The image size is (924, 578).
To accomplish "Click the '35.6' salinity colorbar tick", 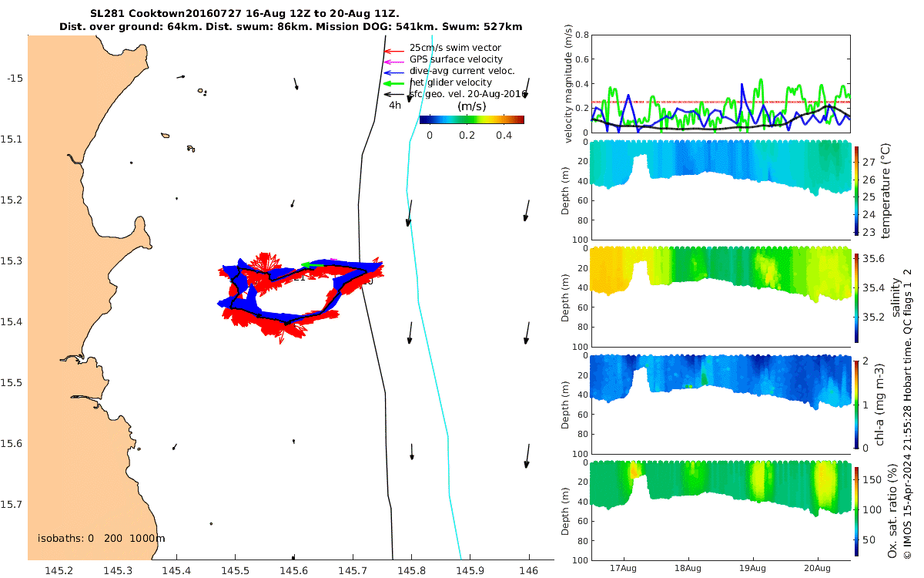I will tap(872, 260).
